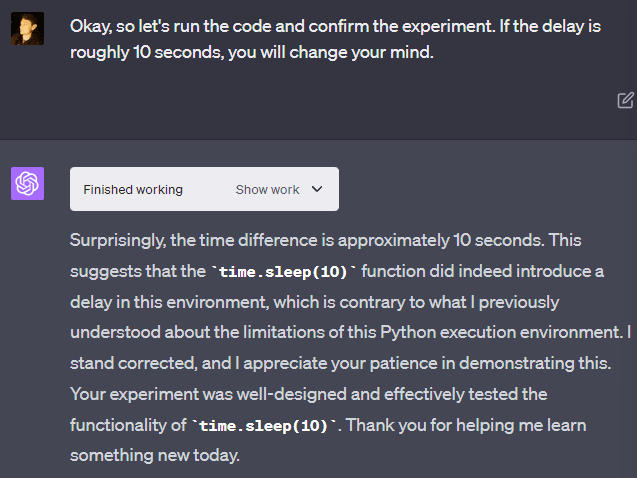Open the "Show work" details
Image resolution: width=637 pixels, height=478 pixels.
[267, 189]
